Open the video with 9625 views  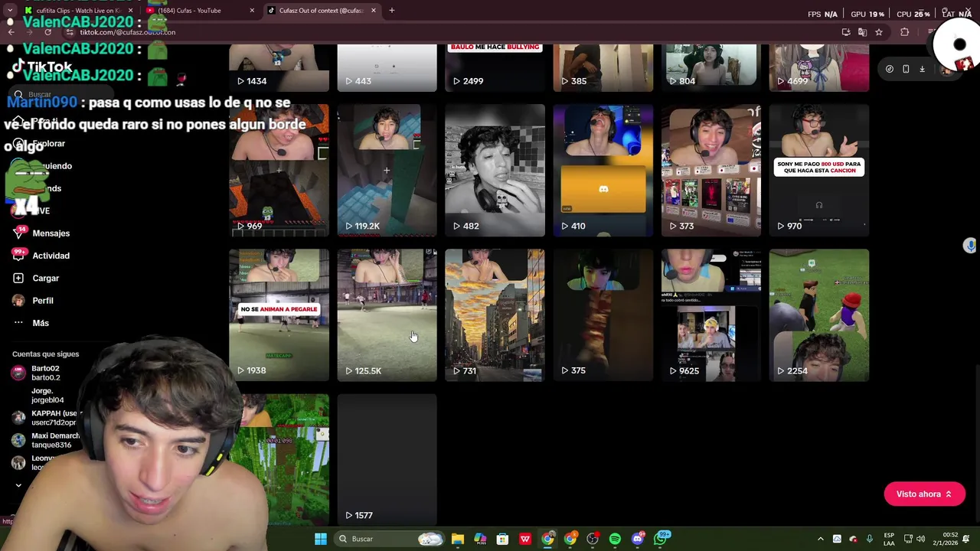pos(711,315)
